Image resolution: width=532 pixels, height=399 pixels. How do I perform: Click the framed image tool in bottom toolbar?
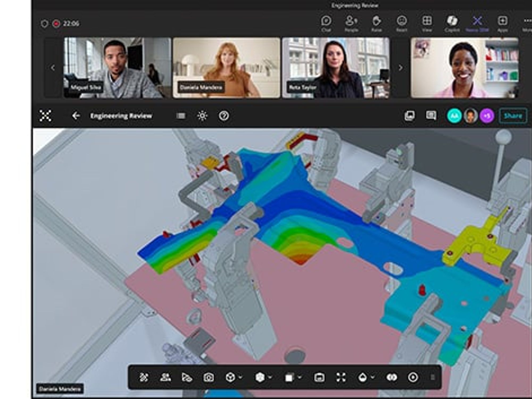coord(319,377)
